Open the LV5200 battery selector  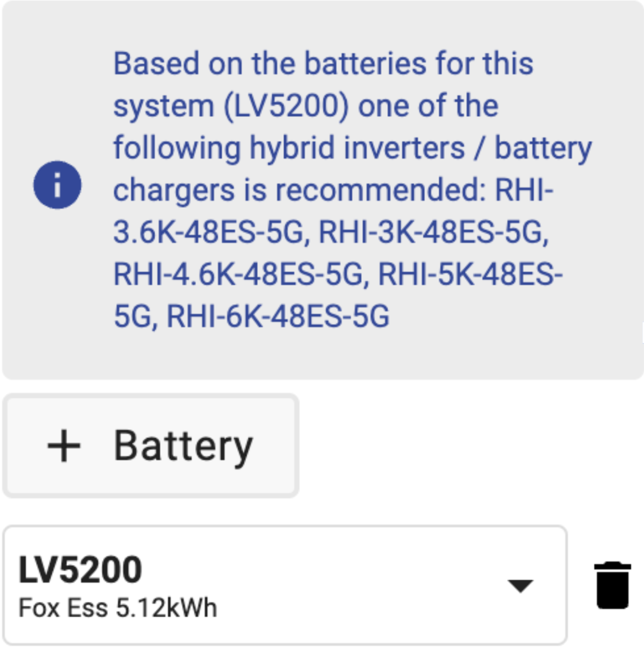(x=285, y=585)
